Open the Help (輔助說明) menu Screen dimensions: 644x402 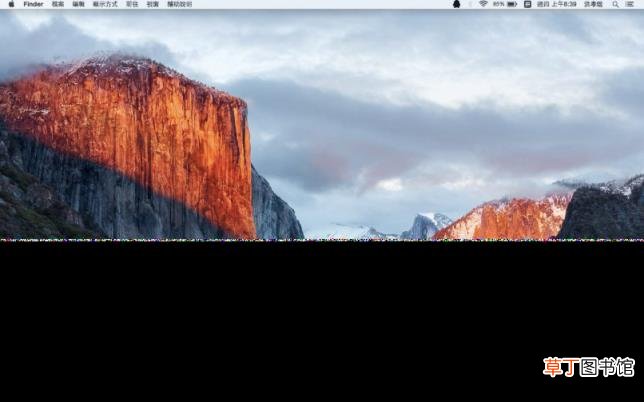click(x=179, y=4)
